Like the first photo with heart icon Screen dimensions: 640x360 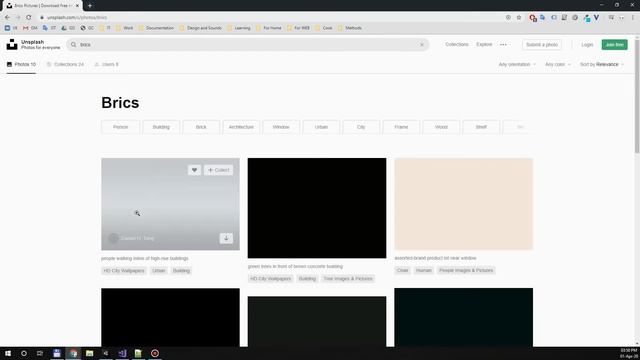point(194,170)
